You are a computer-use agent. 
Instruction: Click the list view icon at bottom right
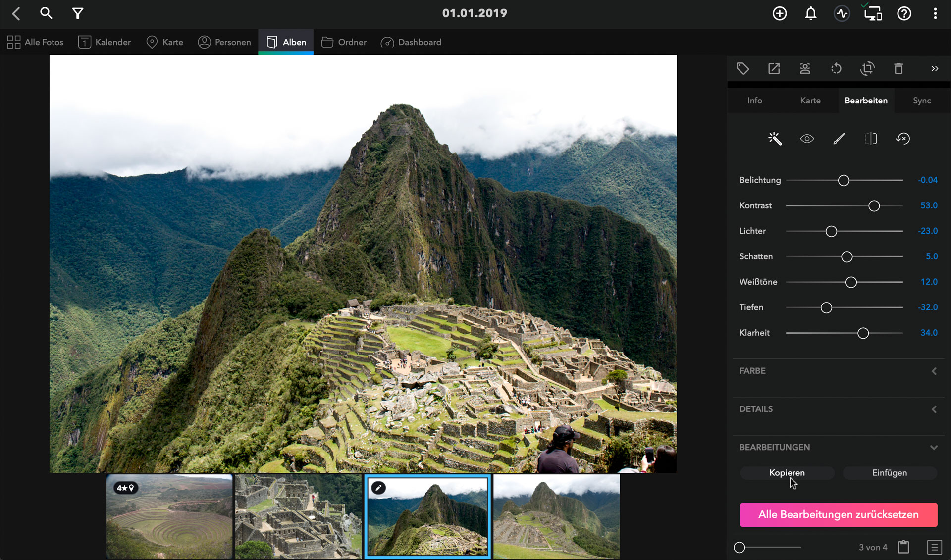coord(934,547)
